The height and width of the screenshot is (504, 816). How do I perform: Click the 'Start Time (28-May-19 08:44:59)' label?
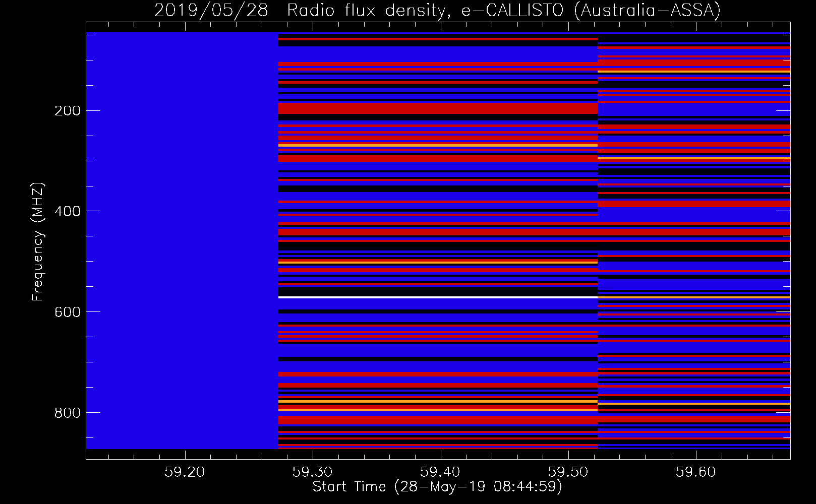437,487
